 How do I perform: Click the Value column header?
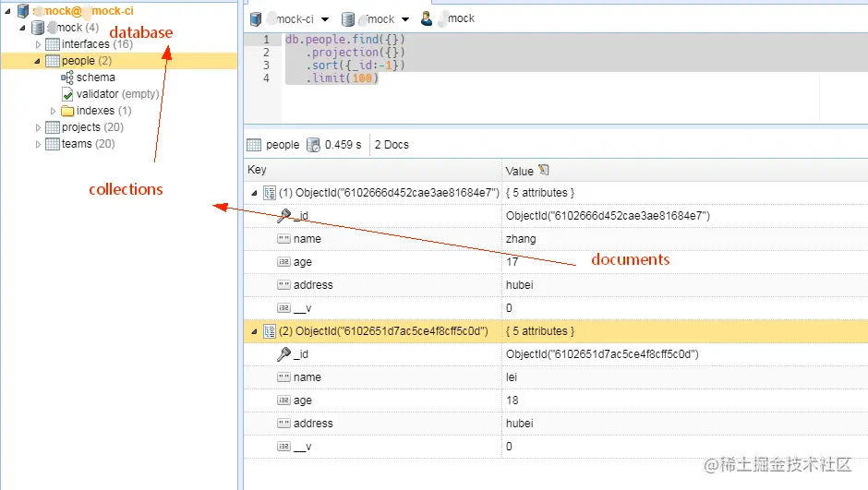pos(685,170)
